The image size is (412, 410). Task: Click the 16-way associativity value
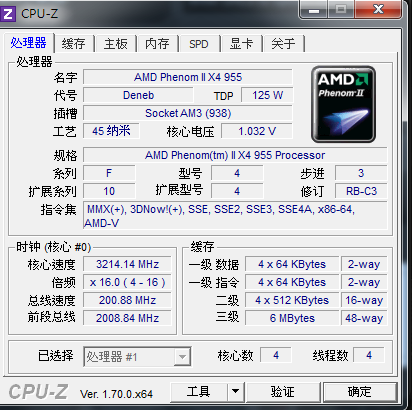364,300
